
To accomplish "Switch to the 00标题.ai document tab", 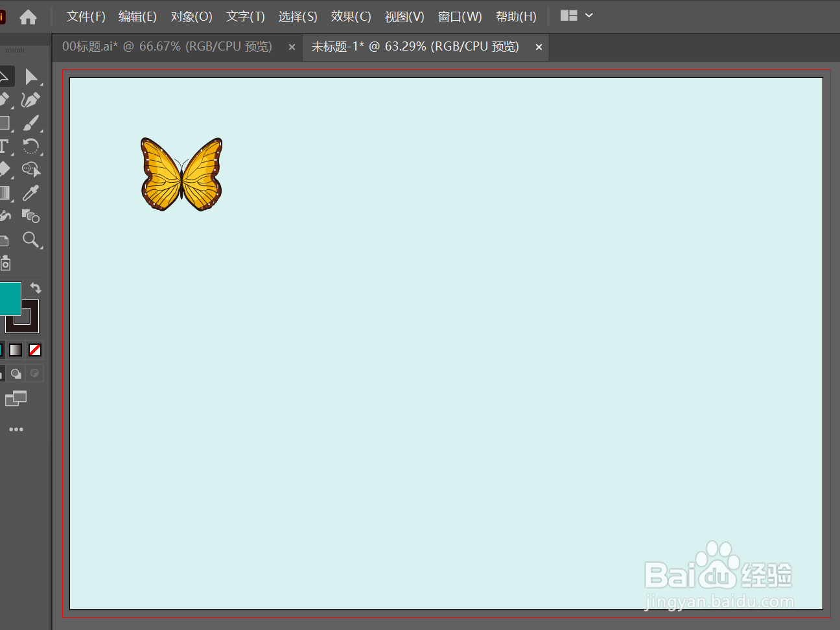I will pyautogui.click(x=167, y=47).
